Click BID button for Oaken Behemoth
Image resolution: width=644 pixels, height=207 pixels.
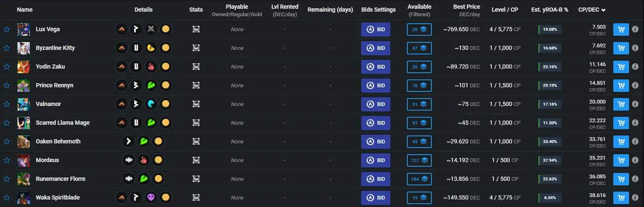[x=376, y=142]
